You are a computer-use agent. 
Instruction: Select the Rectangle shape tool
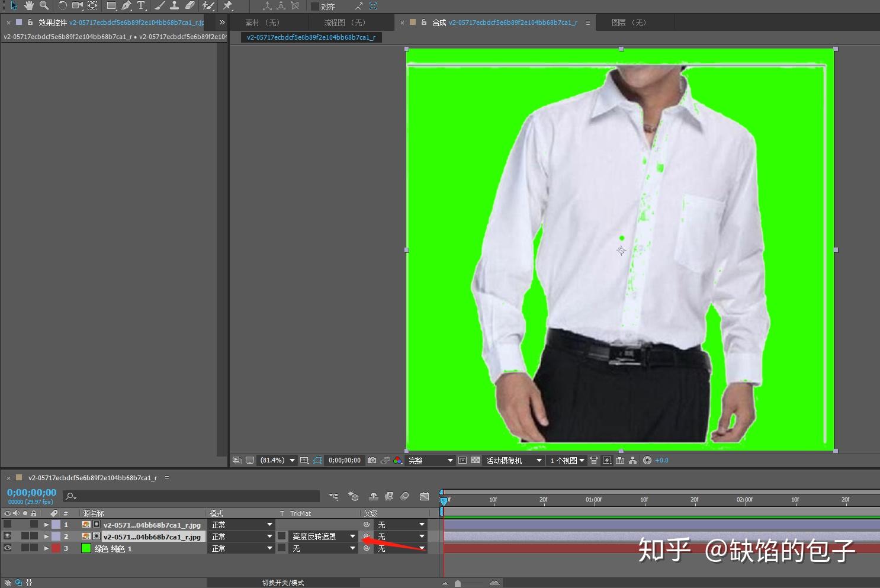111,6
